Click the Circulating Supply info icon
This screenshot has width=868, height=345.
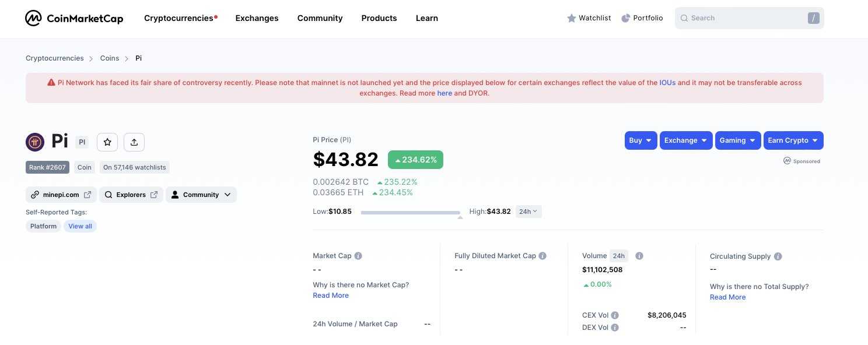pos(778,256)
